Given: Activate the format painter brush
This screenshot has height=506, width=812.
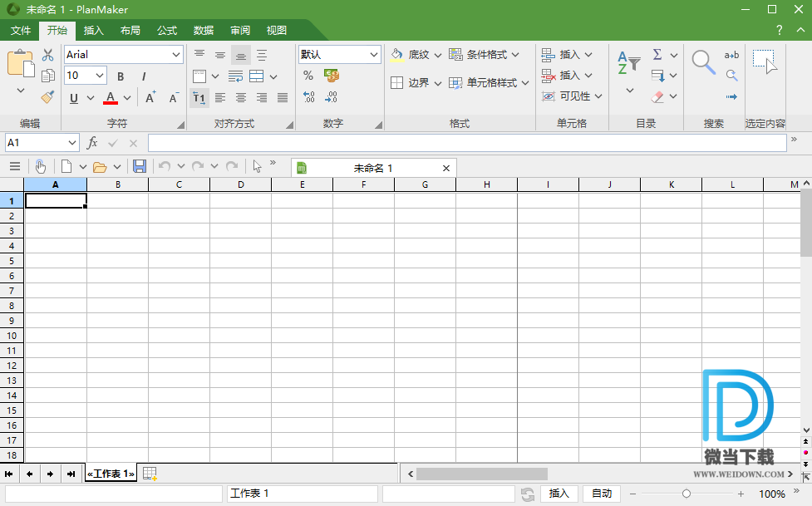Looking at the screenshot, I should (47, 97).
